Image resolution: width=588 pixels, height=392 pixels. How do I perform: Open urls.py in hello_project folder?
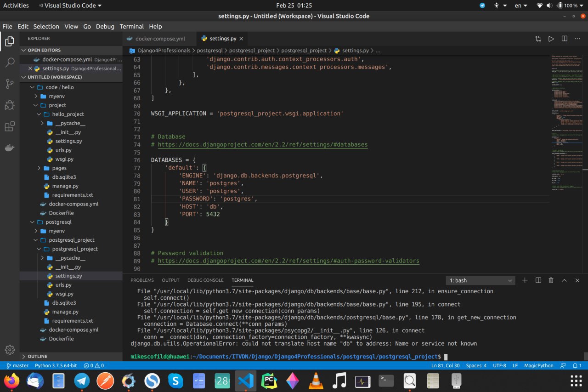coord(71,150)
